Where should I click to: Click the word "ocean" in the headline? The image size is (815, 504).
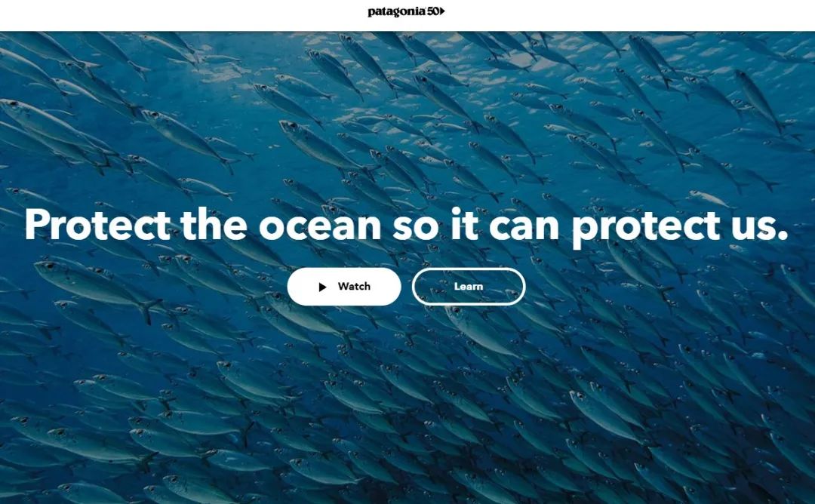click(320, 227)
